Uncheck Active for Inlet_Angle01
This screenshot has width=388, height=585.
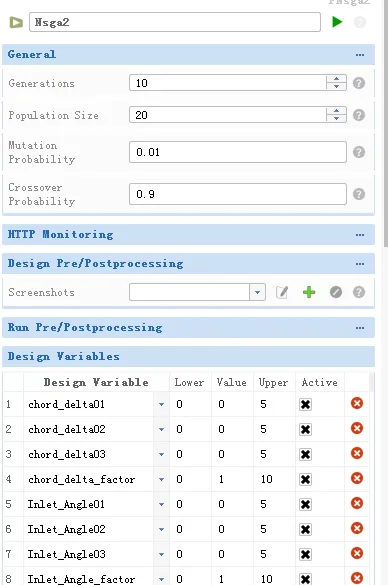click(x=305, y=504)
